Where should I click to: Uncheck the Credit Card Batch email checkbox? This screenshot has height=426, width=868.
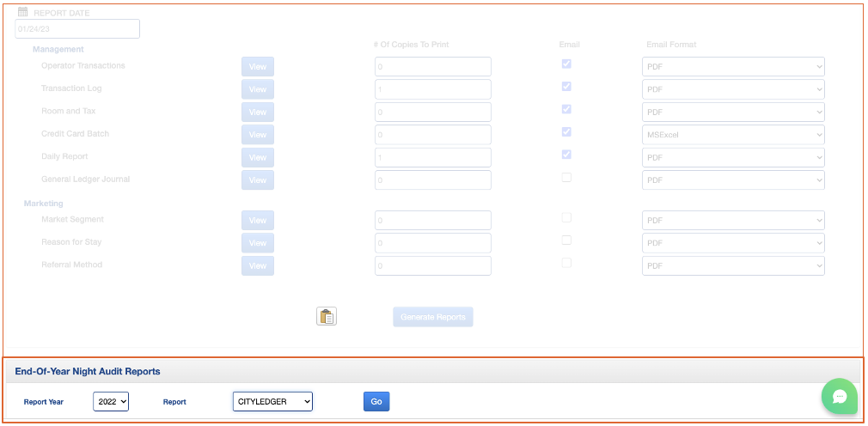566,132
